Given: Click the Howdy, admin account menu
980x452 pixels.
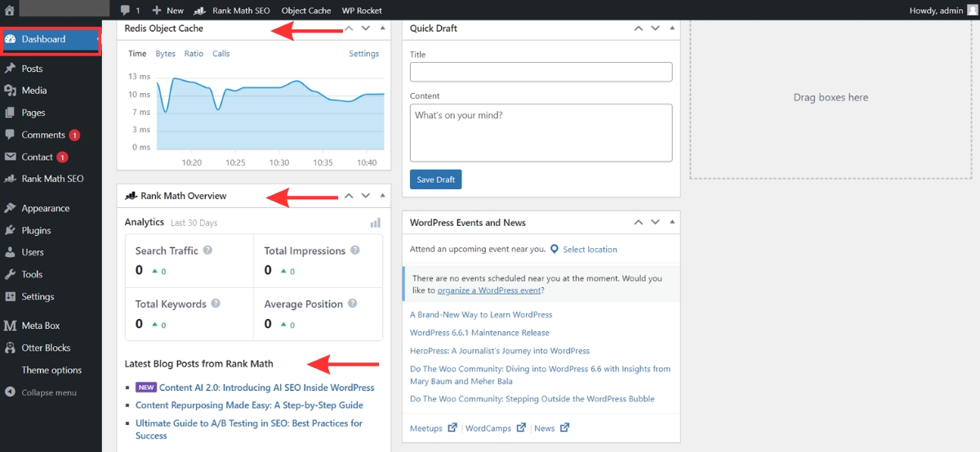Looking at the screenshot, I should pos(936,10).
